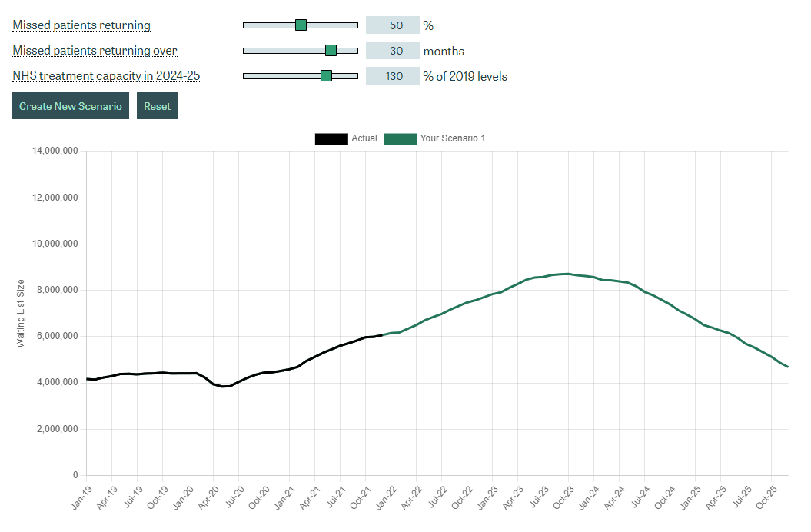Click the end of the scenario line
This screenshot has width=811, height=532.
787,367
